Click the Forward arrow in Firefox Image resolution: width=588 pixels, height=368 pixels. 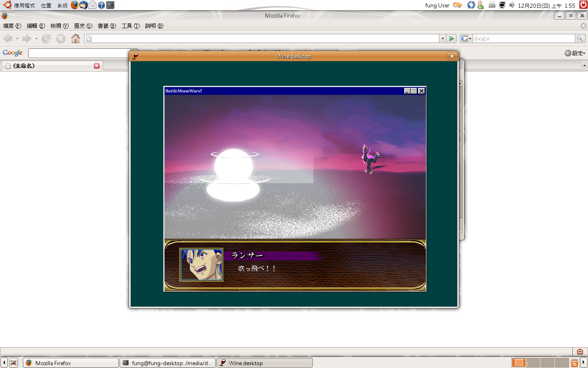point(27,38)
